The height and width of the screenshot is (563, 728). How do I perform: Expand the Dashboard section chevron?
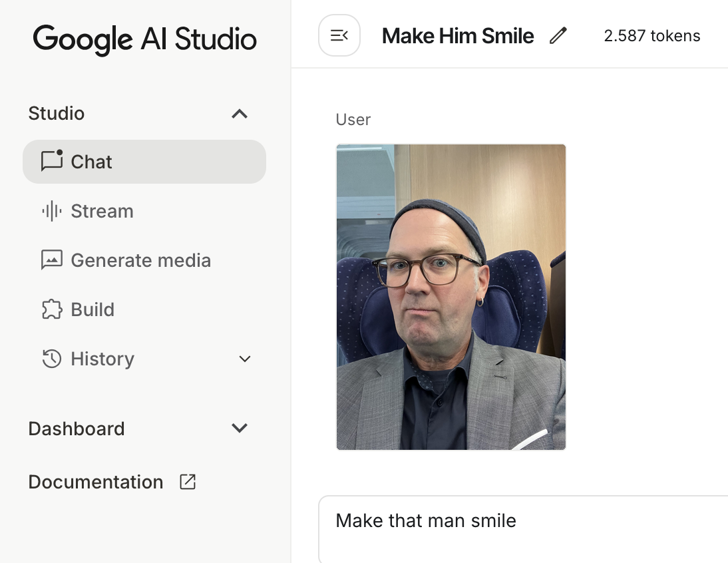240,429
